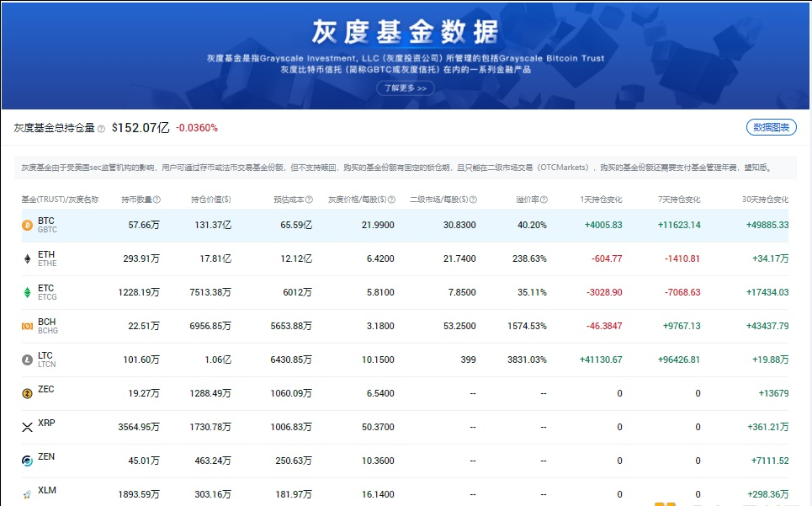Click the 灰度基金数据 banner title
Viewport: 812px width, 506px height.
(406, 32)
